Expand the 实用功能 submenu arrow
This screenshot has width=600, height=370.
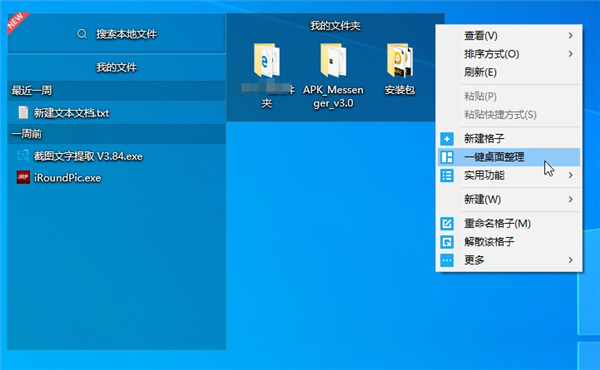click(571, 175)
